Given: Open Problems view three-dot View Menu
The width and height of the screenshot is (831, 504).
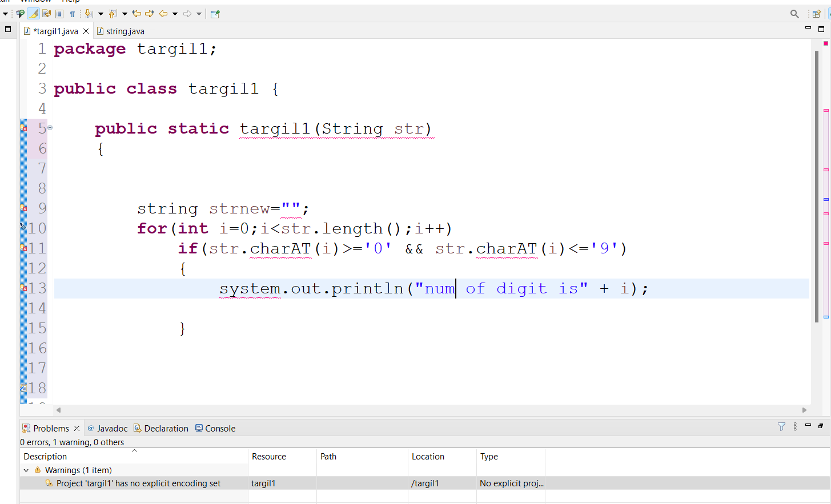Looking at the screenshot, I should pos(795,426).
